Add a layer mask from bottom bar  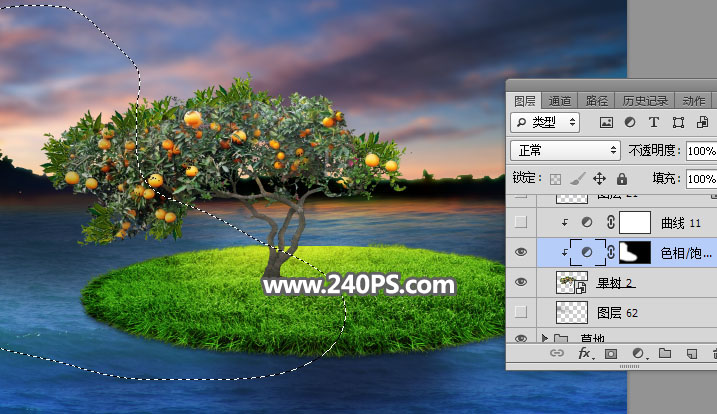[x=610, y=354]
